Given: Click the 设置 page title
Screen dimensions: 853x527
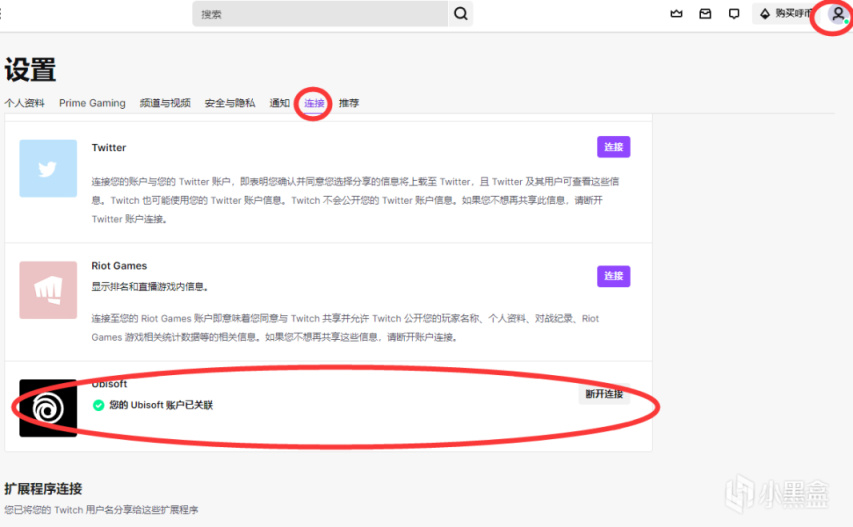Looking at the screenshot, I should 30,70.
